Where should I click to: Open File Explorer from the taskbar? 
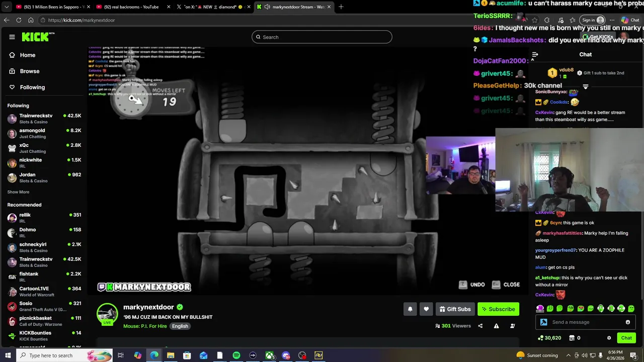(170, 355)
